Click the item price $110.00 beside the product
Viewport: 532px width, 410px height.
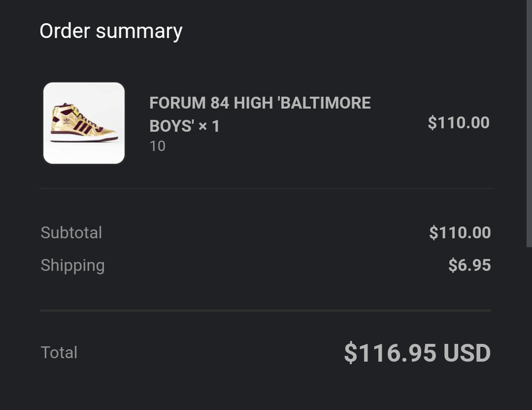pyautogui.click(x=458, y=123)
